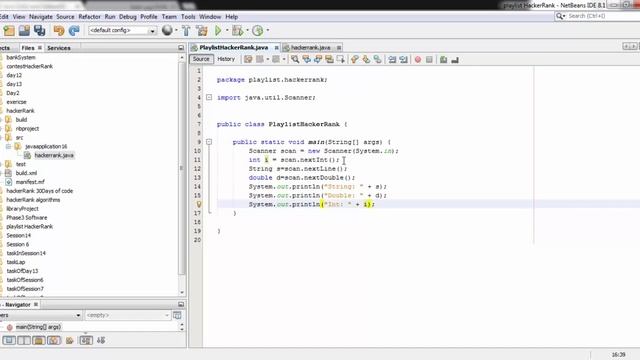640x360 pixels.
Task: Toggle bookmark on current line
Action: (x=377, y=60)
